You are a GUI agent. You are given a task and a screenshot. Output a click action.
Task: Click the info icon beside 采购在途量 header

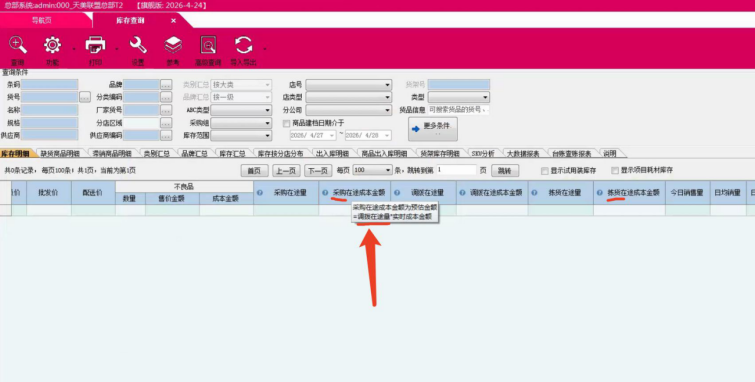tap(260, 193)
